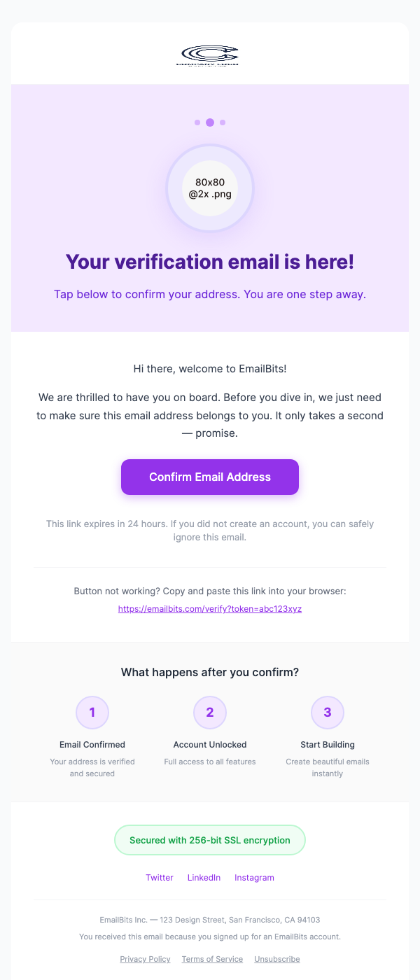420x980 pixels.
Task: Click the 'Your verification email is here!' heading
Action: pos(209,261)
